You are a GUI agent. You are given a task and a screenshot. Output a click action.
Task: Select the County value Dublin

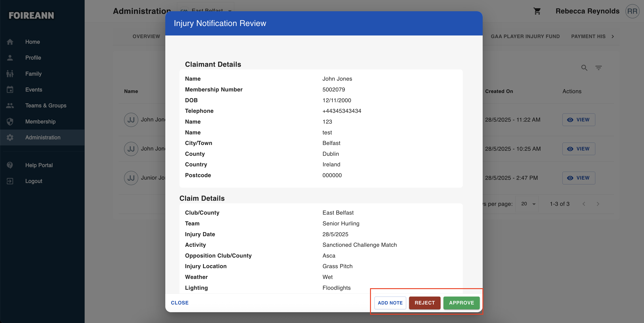(331, 154)
